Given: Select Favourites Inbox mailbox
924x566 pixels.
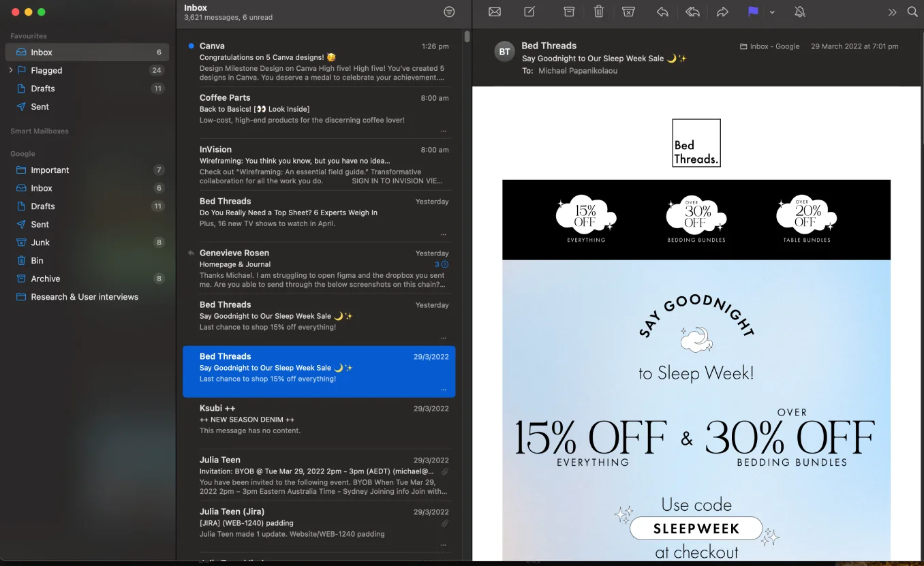Looking at the screenshot, I should (87, 52).
